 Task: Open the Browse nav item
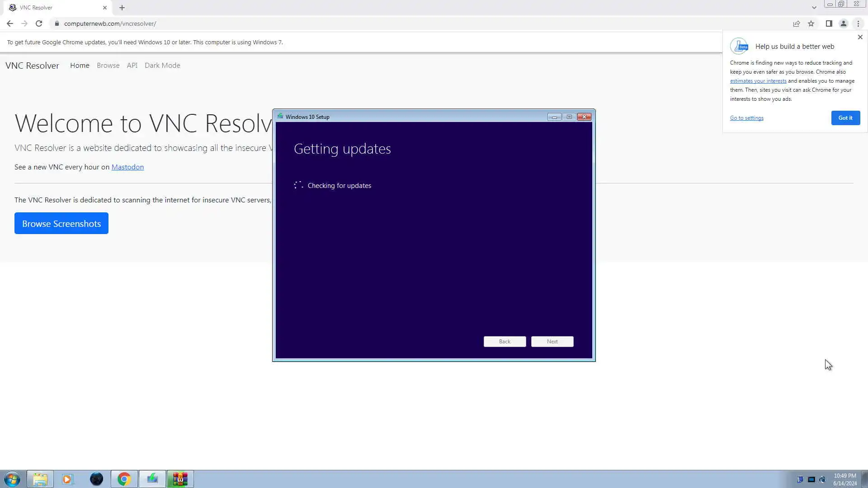pos(108,65)
